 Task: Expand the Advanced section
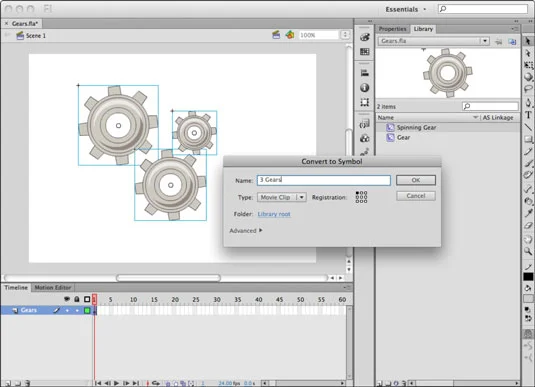pos(246,231)
